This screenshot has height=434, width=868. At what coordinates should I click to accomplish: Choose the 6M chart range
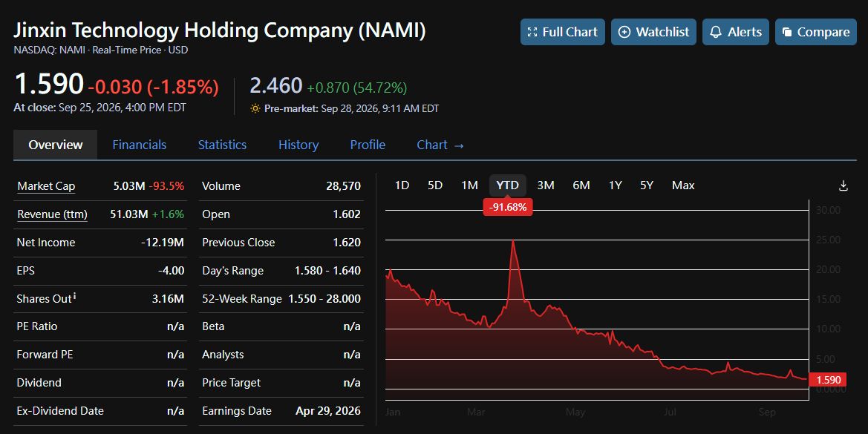581,185
